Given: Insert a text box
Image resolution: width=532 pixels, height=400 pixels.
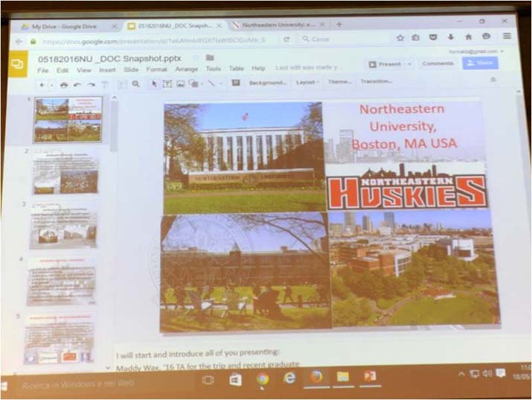Looking at the screenshot, I should (167, 83).
